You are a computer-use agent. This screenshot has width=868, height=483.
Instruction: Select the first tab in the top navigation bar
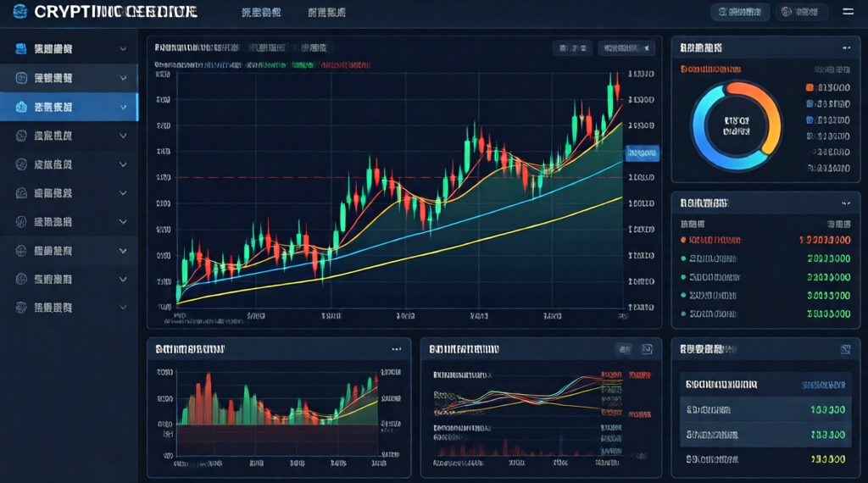[261, 13]
